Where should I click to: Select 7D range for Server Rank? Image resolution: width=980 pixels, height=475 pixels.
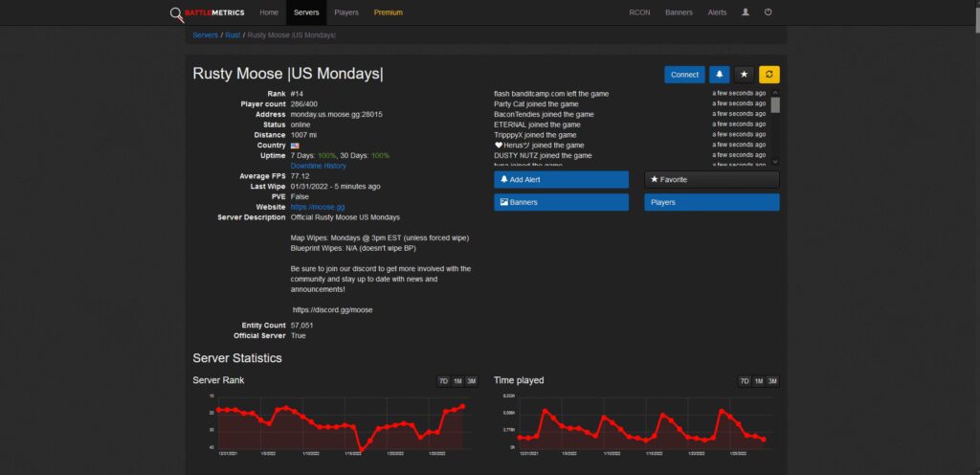click(x=443, y=381)
